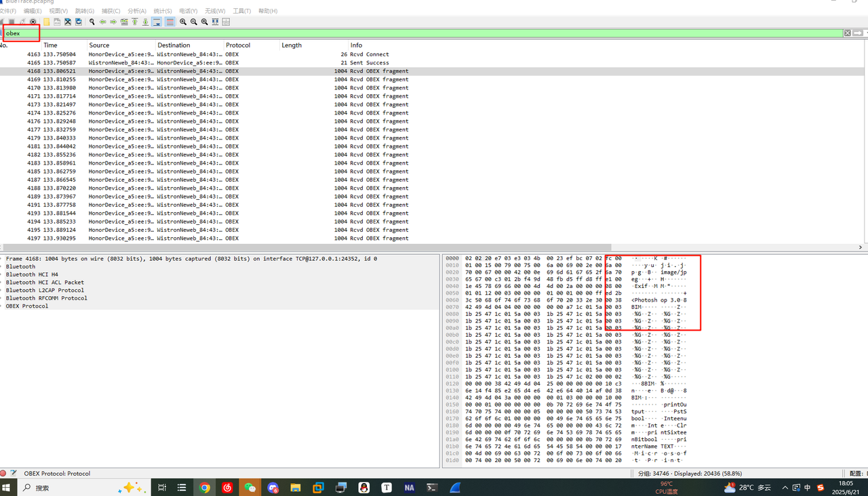
Task: Open the 统计(S) menu
Action: click(162, 11)
